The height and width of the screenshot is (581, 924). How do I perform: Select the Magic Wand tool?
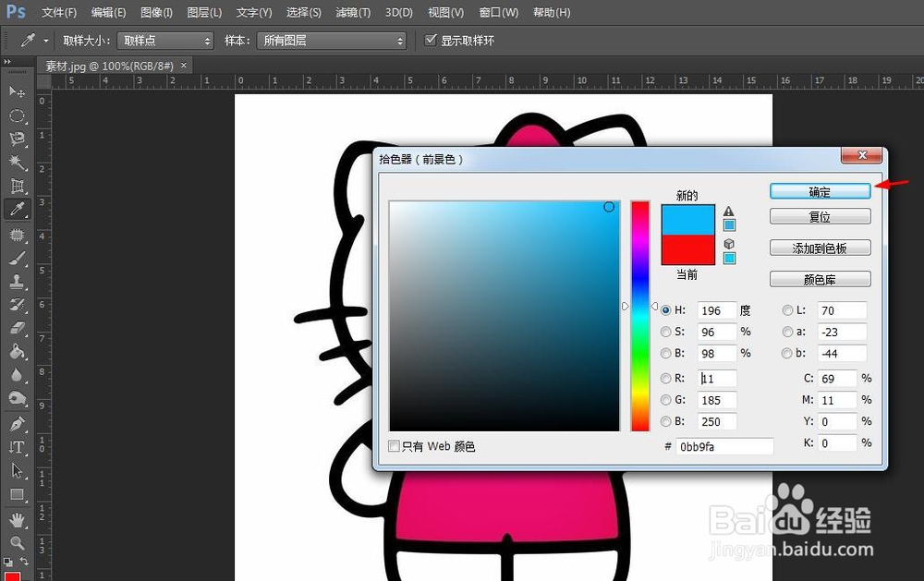[x=17, y=163]
